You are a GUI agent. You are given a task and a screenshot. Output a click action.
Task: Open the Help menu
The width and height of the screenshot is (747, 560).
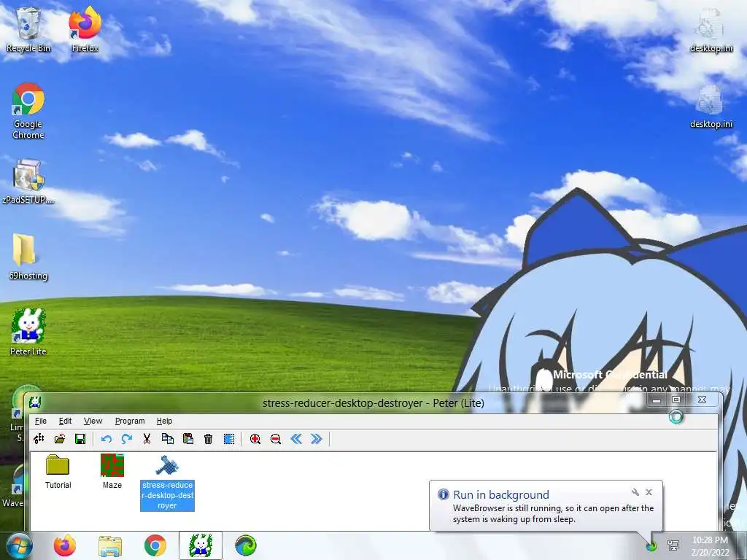coord(164,421)
